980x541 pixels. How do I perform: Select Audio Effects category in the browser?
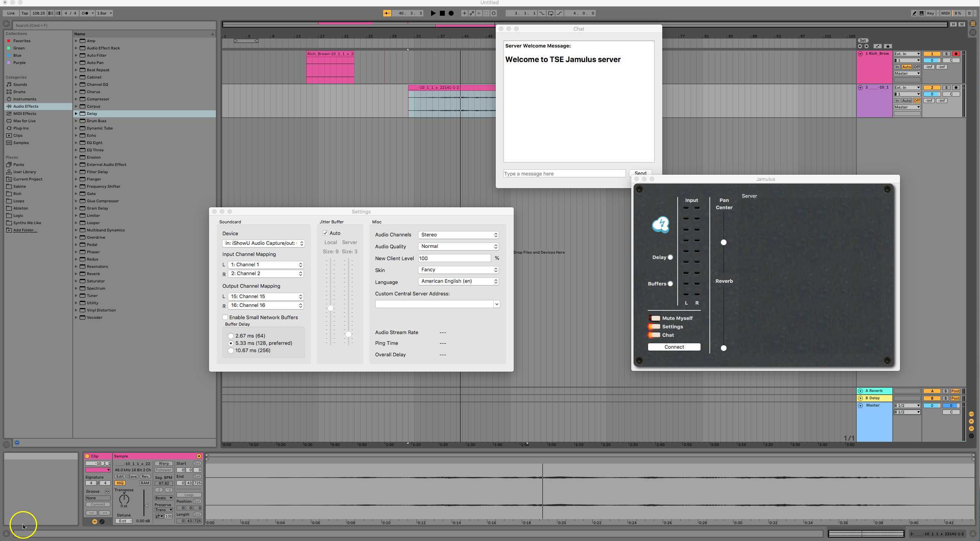click(x=26, y=106)
